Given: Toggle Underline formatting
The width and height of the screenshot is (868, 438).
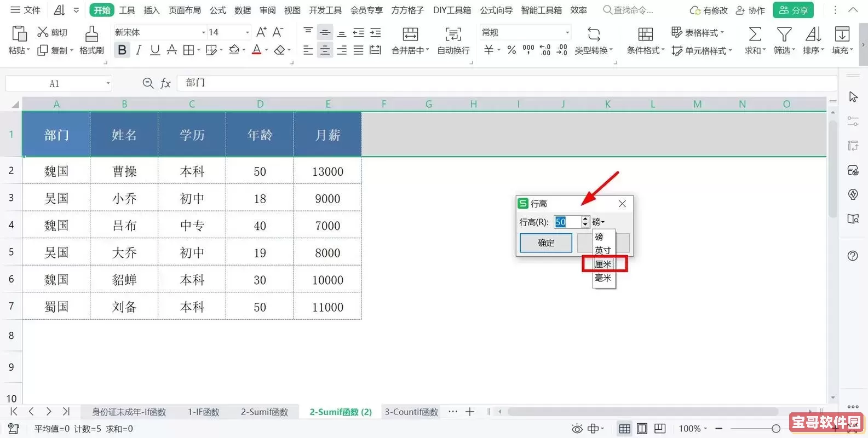Looking at the screenshot, I should point(155,50).
